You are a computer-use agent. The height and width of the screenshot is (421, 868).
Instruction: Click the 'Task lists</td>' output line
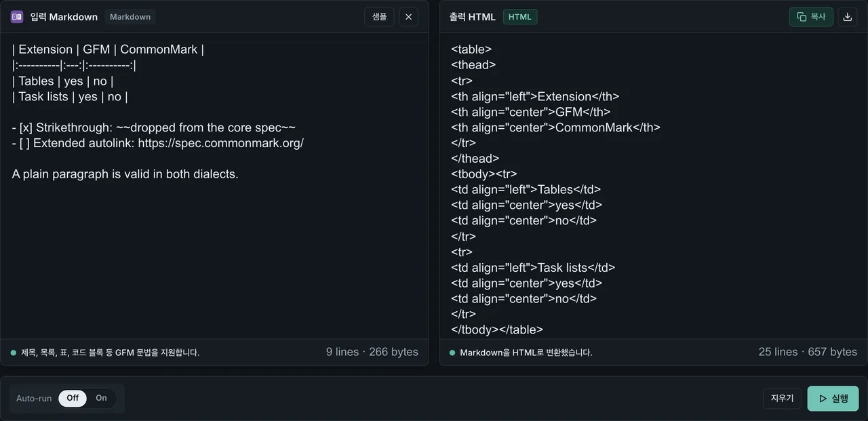pos(533,268)
